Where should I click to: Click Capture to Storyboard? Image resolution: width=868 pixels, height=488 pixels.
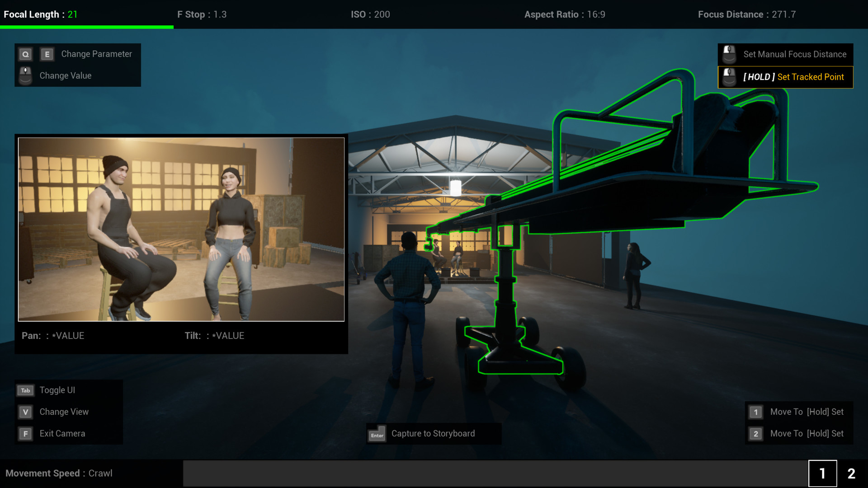tap(433, 433)
